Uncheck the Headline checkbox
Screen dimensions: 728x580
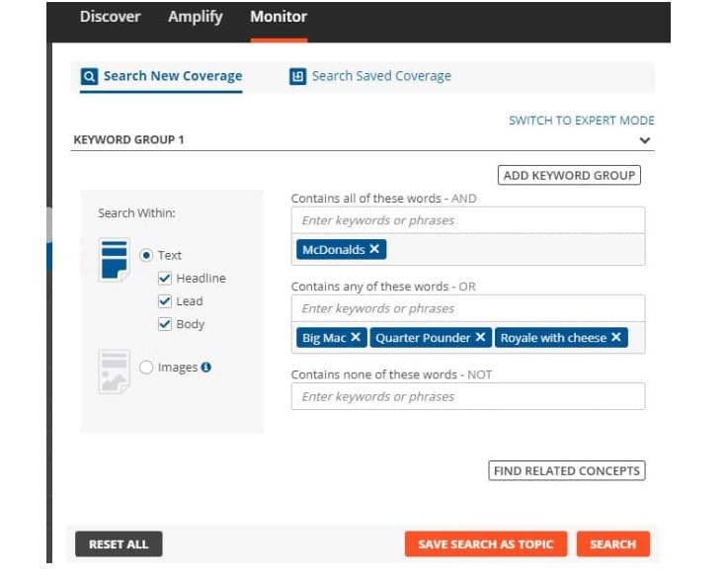[x=165, y=279]
